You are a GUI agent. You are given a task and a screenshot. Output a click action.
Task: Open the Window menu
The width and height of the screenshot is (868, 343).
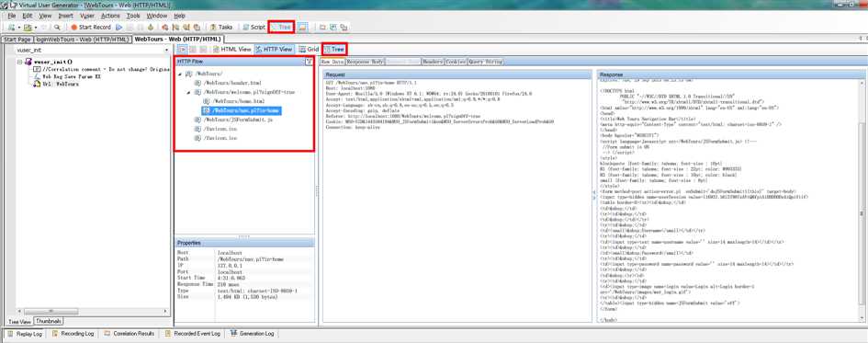157,16
